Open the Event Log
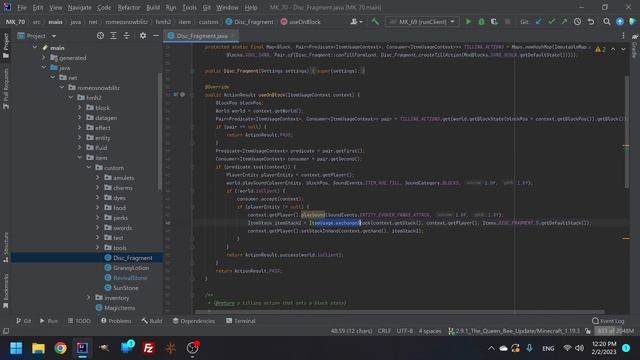Screen dimensions: 640x360 click(608, 321)
